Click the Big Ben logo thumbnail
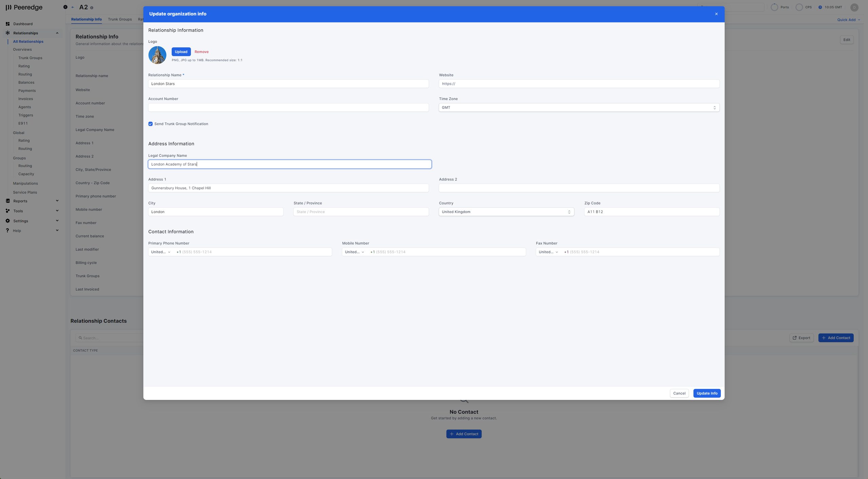 [157, 55]
